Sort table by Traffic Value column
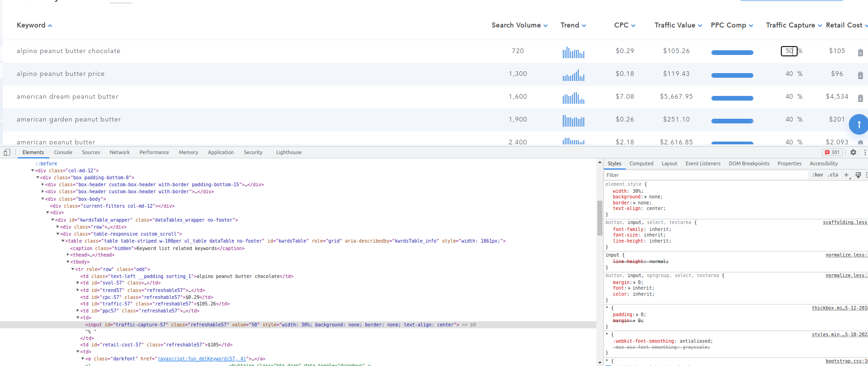 (678, 25)
